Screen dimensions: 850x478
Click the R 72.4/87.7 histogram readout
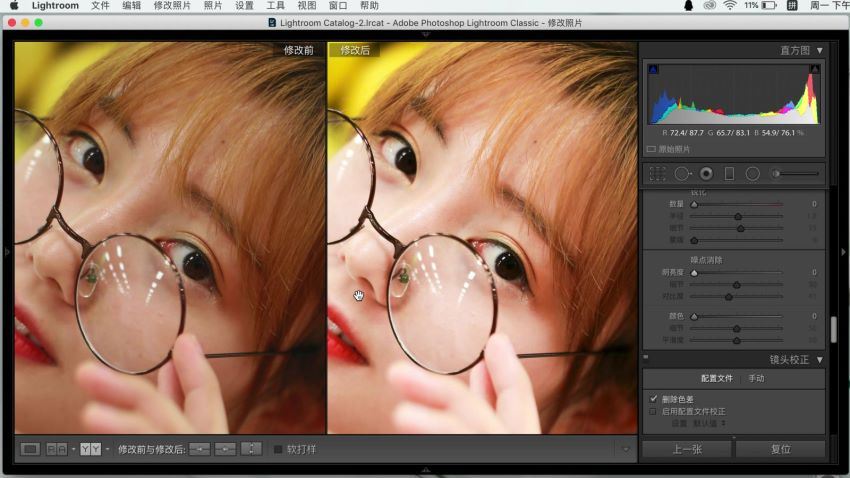coord(683,133)
